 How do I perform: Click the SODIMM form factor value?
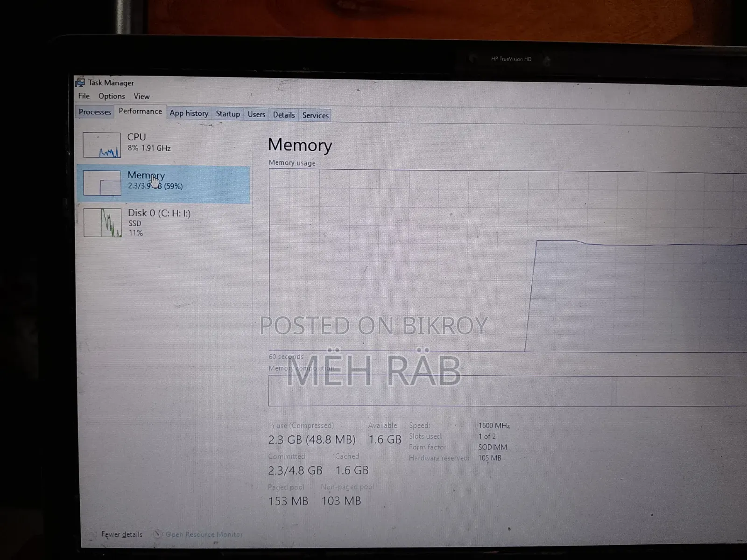coord(493,447)
